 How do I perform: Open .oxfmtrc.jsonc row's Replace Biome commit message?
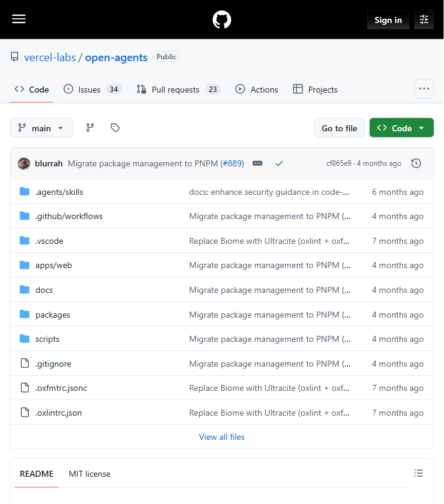tap(269, 388)
